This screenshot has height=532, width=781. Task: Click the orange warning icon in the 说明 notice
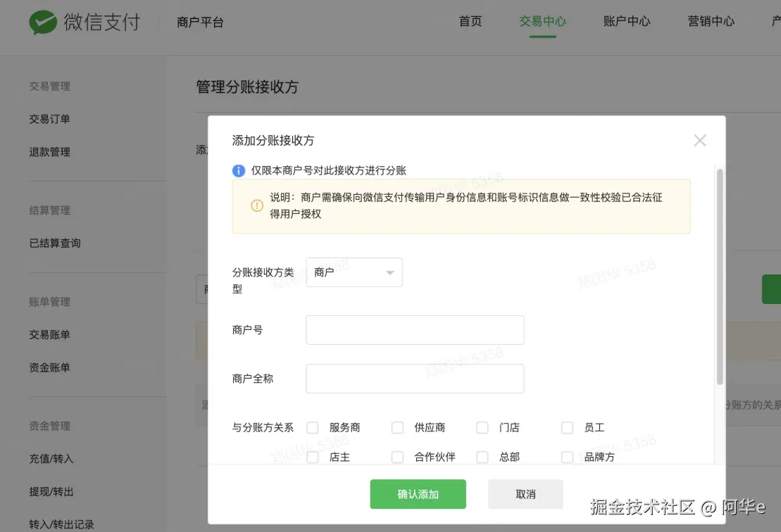257,205
